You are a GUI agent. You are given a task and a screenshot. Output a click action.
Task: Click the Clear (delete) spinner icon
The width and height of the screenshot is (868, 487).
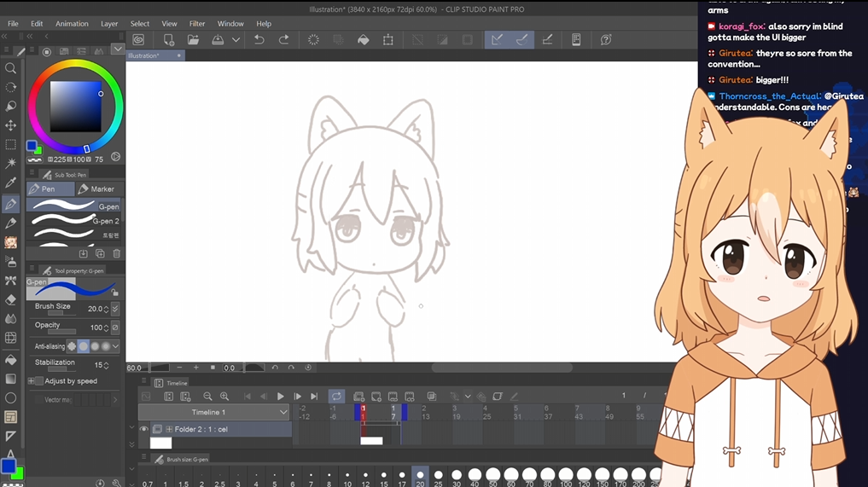point(313,39)
